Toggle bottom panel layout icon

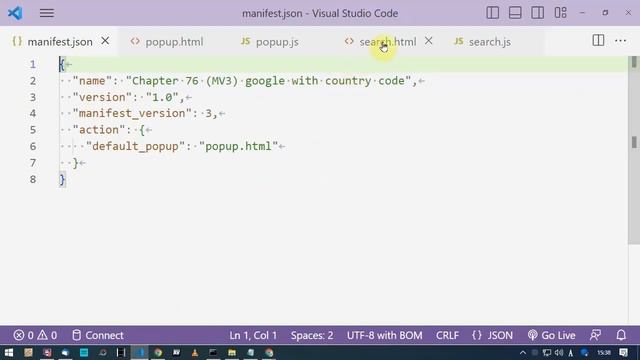coord(515,13)
